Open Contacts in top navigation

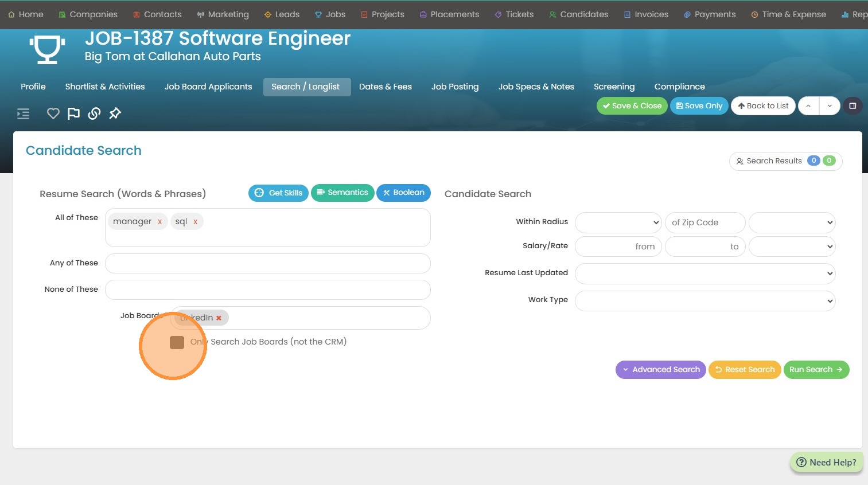157,14
